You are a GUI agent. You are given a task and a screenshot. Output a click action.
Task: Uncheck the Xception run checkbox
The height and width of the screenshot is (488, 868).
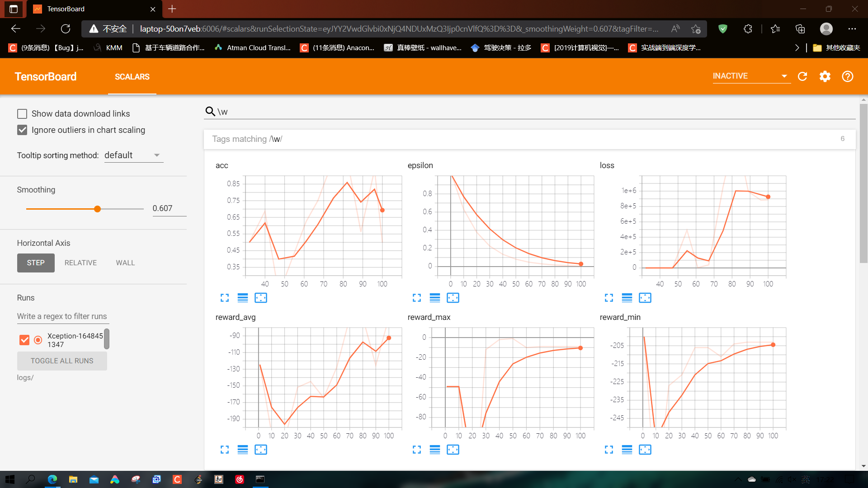(24, 340)
